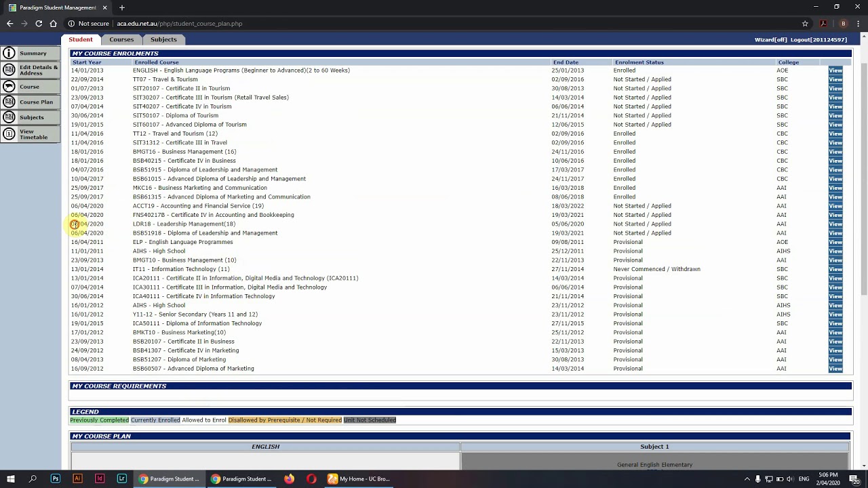Image resolution: width=868 pixels, height=488 pixels.
Task: View the SIT50107 Diploma of Tourism enrolment
Action: (835, 116)
